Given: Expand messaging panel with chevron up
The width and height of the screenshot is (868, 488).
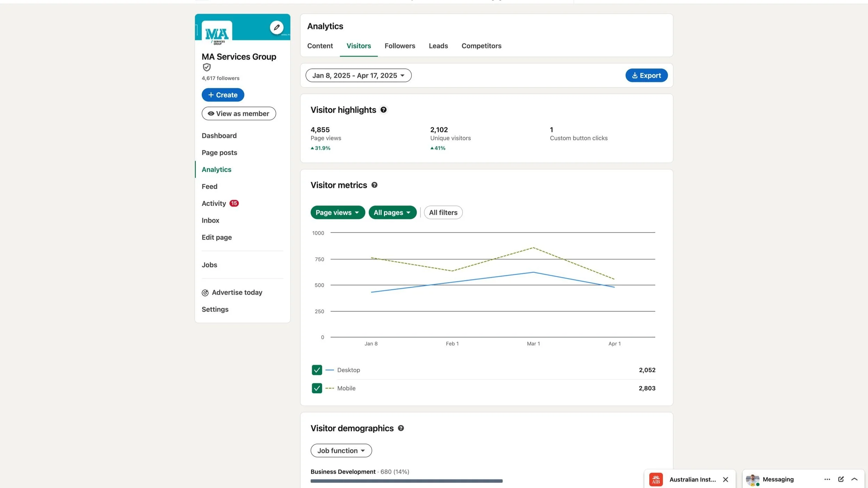Looking at the screenshot, I should point(854,479).
